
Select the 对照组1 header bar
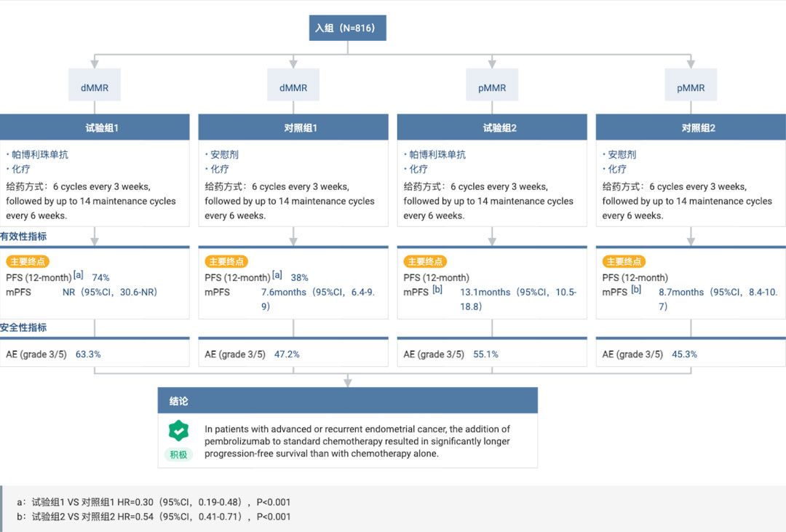[293, 127]
